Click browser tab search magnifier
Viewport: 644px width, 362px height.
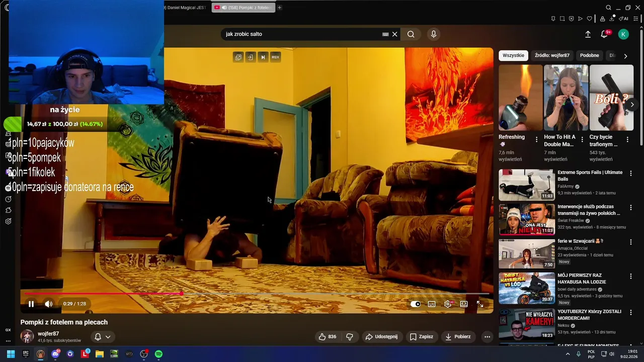click(x=608, y=8)
